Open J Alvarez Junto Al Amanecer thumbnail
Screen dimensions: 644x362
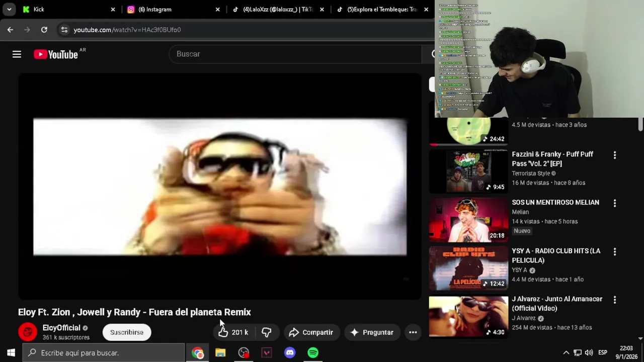pos(468,316)
